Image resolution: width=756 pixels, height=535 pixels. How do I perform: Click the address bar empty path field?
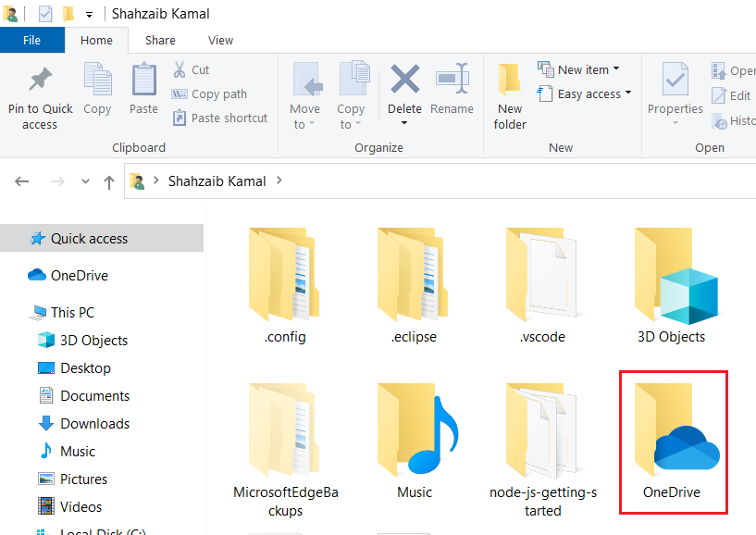521,180
